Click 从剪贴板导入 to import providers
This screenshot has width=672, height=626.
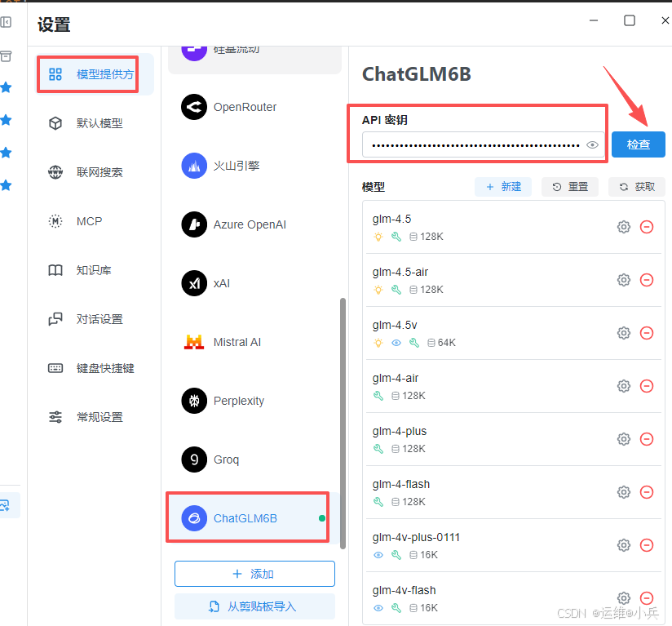point(254,605)
